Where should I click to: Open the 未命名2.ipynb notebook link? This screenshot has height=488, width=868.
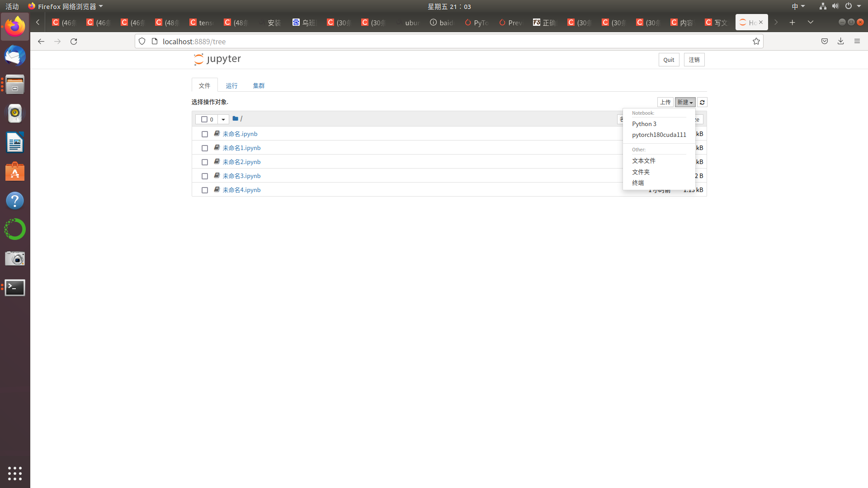(241, 162)
